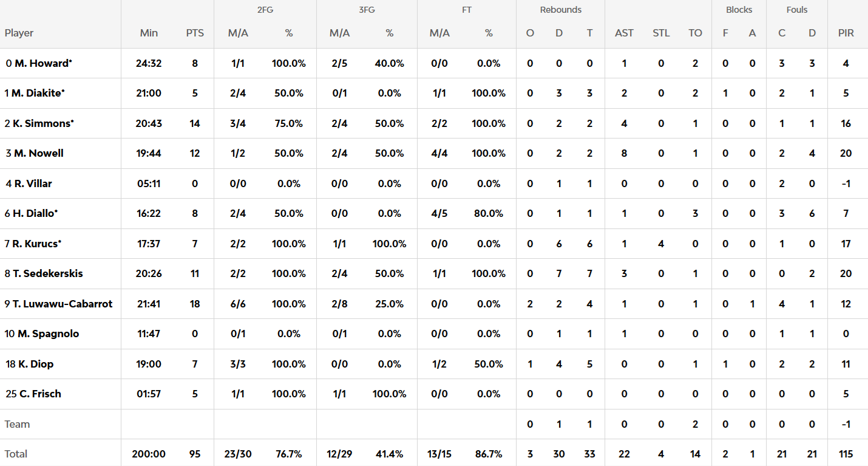Open K. Simmons player link
The width and height of the screenshot is (868, 466).
(41, 123)
